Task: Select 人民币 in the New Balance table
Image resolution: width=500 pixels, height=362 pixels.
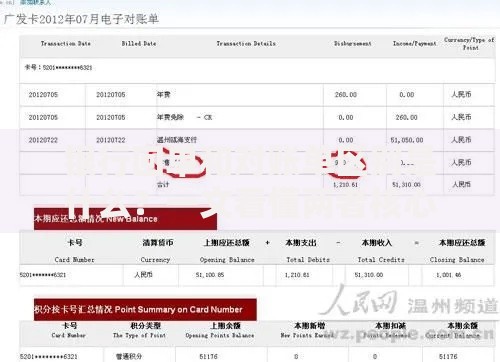Action: [143, 275]
